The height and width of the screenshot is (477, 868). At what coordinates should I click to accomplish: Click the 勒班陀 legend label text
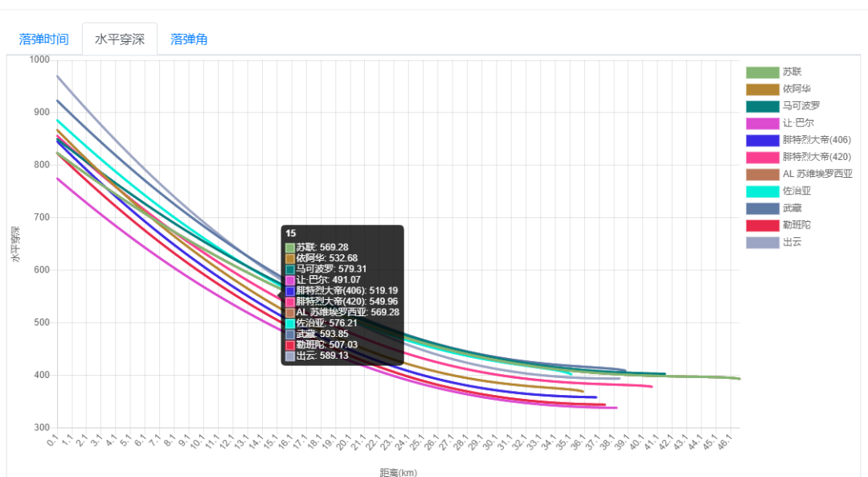pos(796,225)
